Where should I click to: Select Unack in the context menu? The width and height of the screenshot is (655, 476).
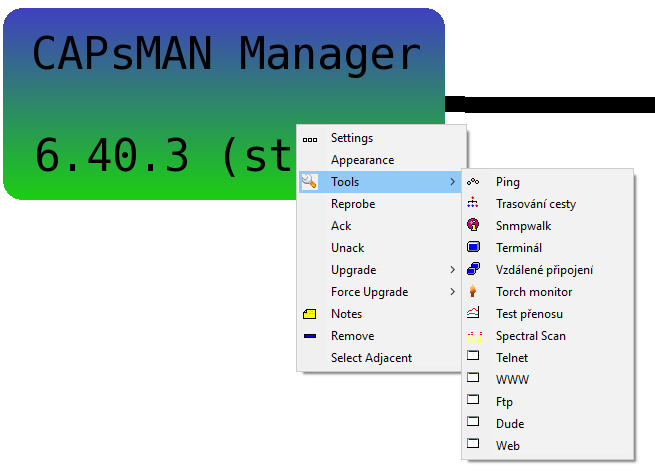coord(380,248)
